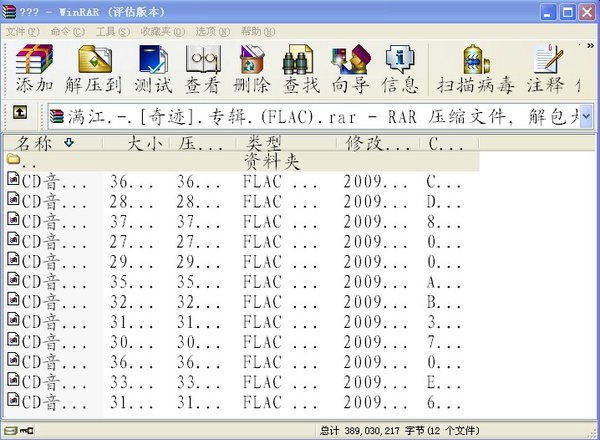Click file icon of row with CRC 7...
Image resolution: width=600 pixels, height=440 pixels.
tap(13, 339)
